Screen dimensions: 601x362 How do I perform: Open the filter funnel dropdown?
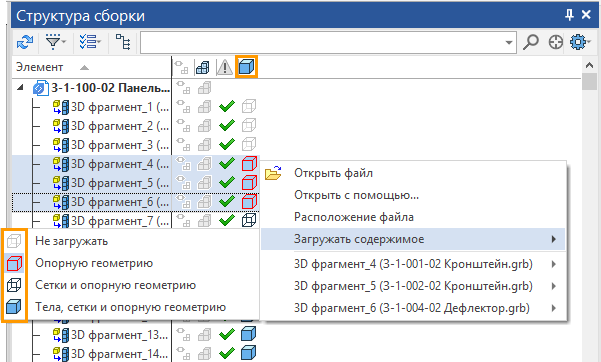(56, 42)
